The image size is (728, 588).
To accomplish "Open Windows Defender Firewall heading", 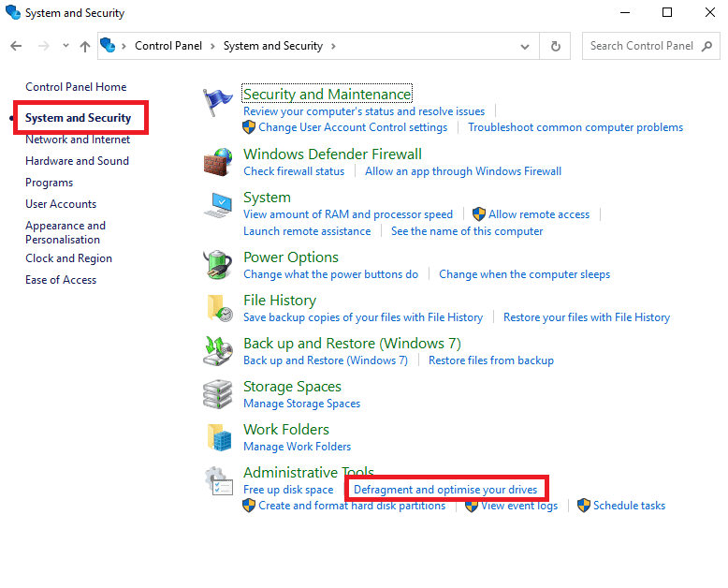I will 332,154.
